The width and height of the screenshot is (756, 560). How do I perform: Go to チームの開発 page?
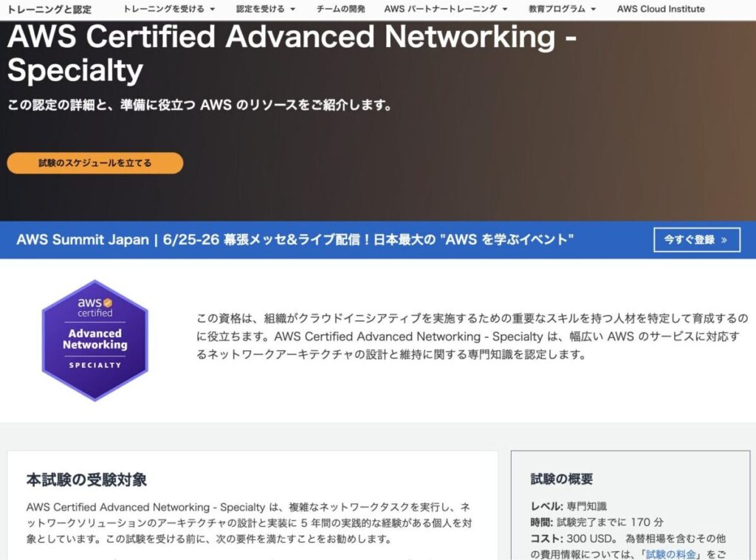click(340, 9)
